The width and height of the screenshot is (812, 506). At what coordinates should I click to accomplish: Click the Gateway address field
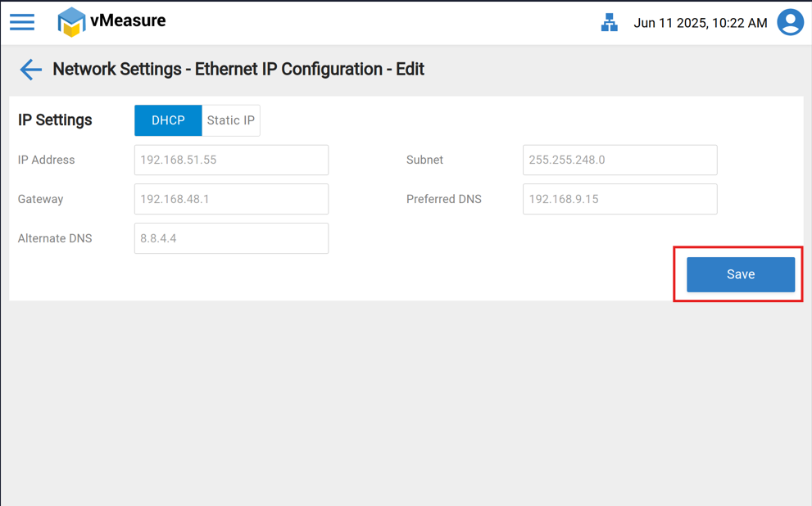pos(231,199)
